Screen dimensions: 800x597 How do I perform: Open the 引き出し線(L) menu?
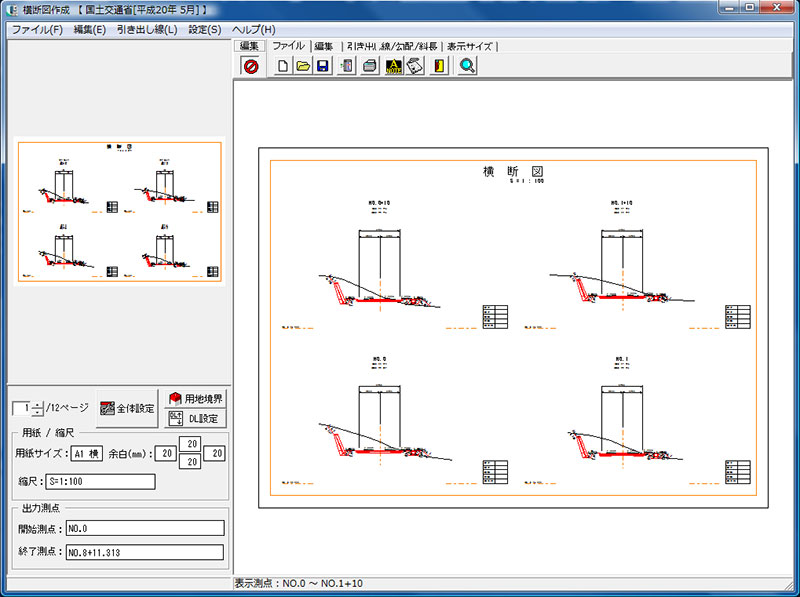click(147, 29)
